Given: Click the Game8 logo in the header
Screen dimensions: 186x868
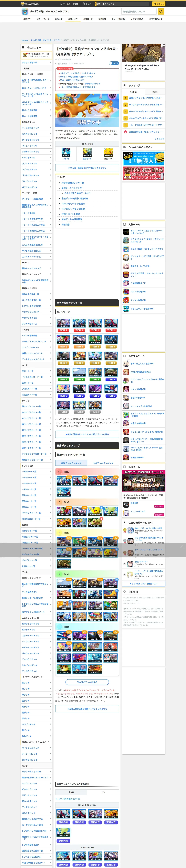Looking at the screenshot, I should point(29,4).
